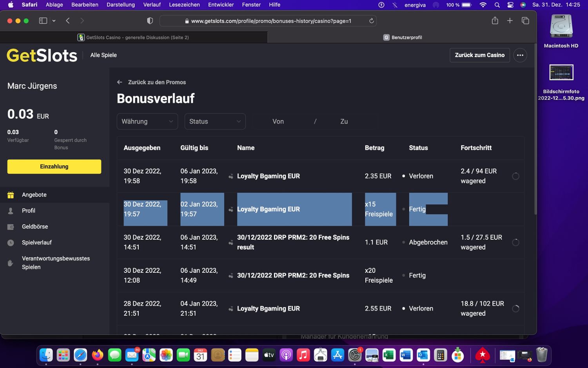Show the tab overview

(525, 21)
